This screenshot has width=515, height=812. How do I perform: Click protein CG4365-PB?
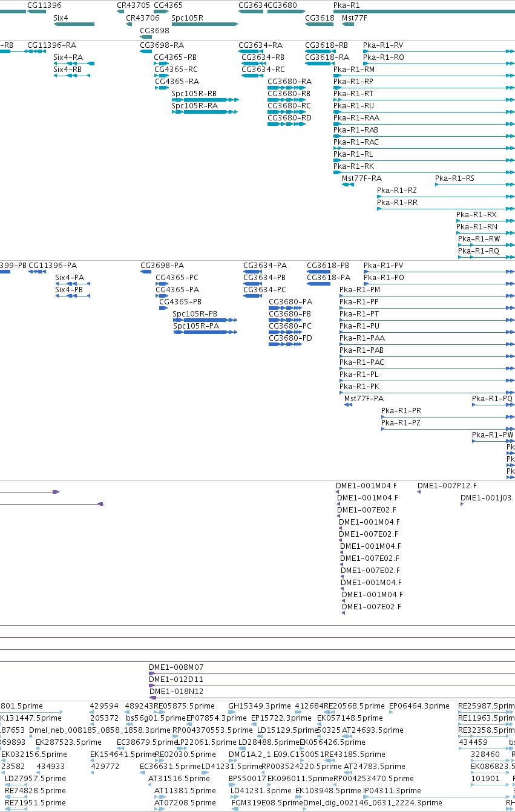(180, 302)
